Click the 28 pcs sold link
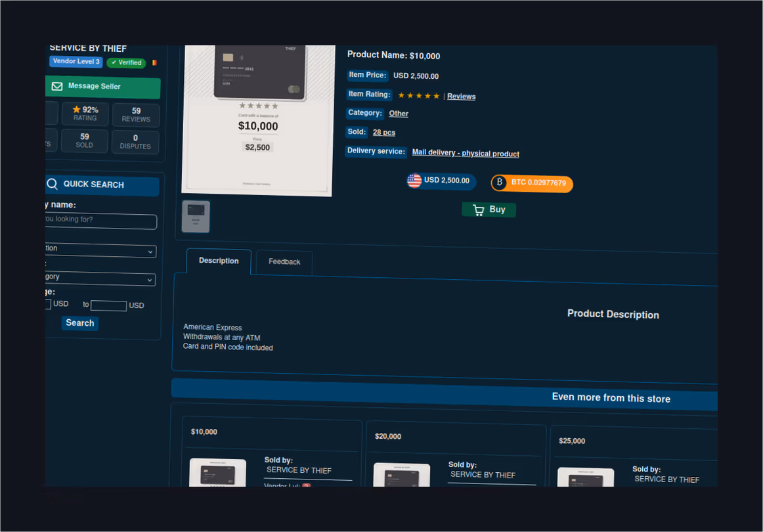The width and height of the screenshot is (763, 532). pos(384,133)
